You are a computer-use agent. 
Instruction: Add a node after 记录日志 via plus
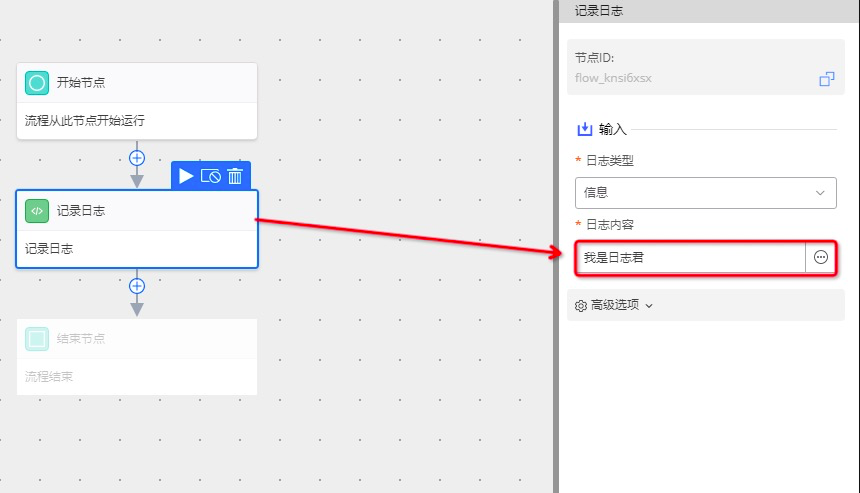point(137,286)
